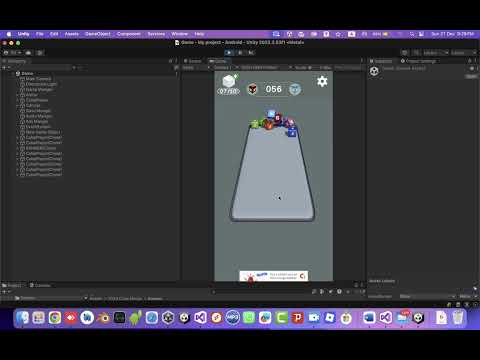Toggle the Hierarchy panel lock
This screenshot has height=360, width=480.
[x=171, y=61]
